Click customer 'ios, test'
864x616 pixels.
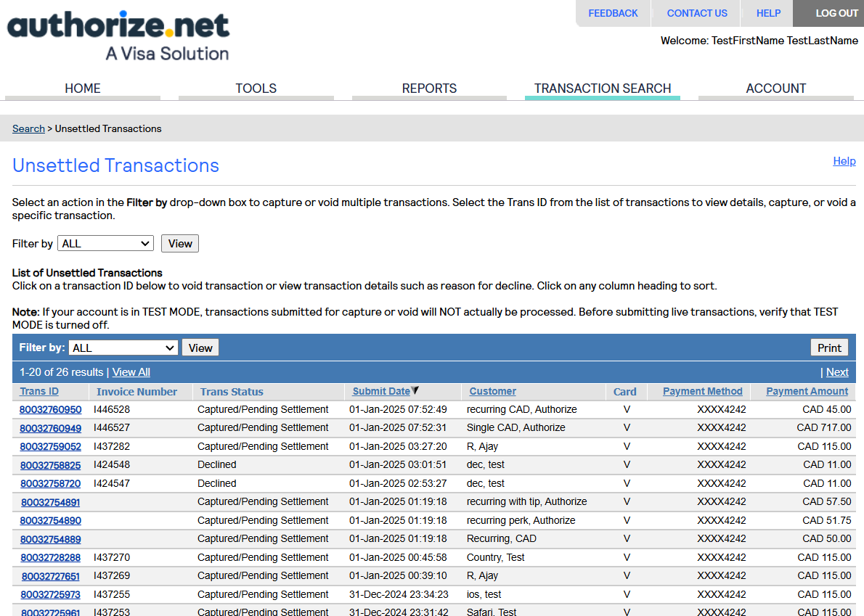click(x=484, y=594)
